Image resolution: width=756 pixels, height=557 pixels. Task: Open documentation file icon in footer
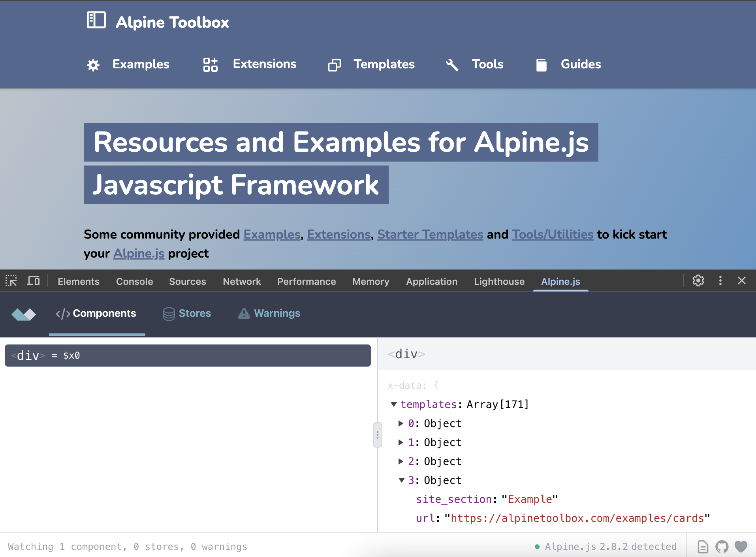[703, 547]
